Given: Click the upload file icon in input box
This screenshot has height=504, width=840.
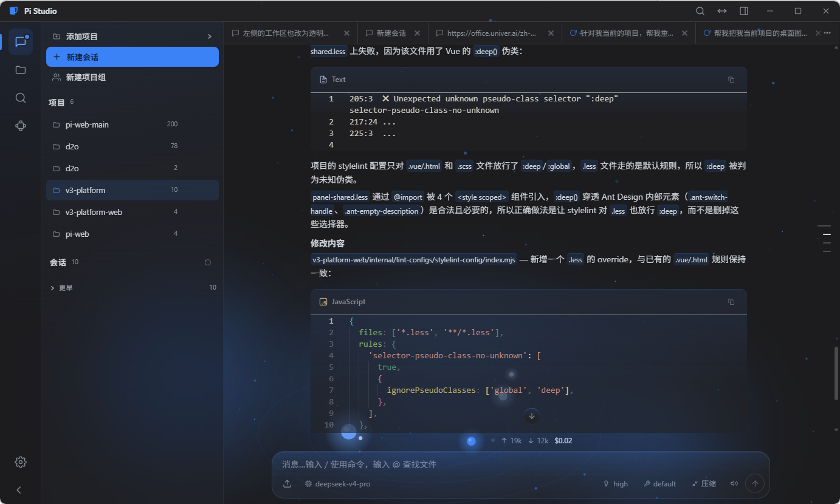Looking at the screenshot, I should (287, 484).
